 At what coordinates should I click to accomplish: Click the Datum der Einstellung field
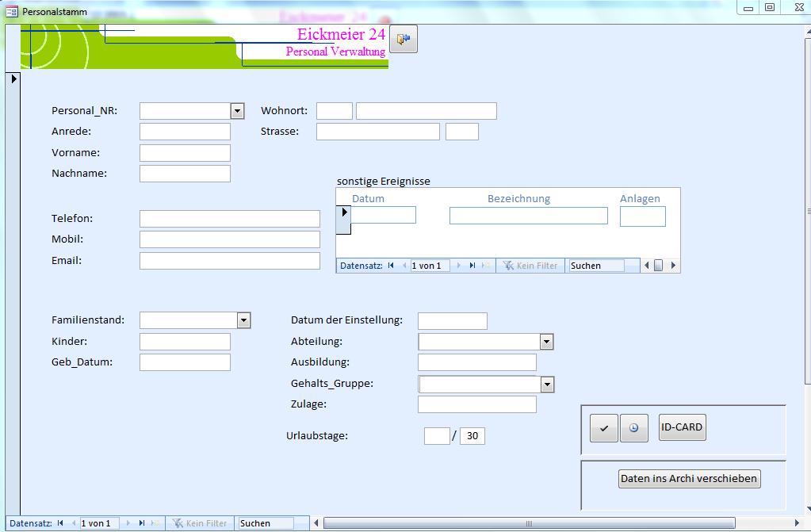point(453,321)
